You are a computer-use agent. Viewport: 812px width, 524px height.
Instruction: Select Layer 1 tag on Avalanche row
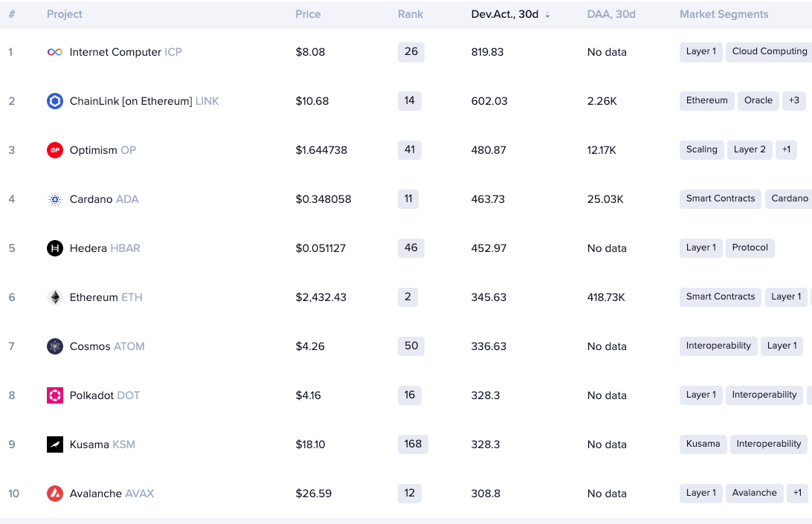(x=701, y=493)
